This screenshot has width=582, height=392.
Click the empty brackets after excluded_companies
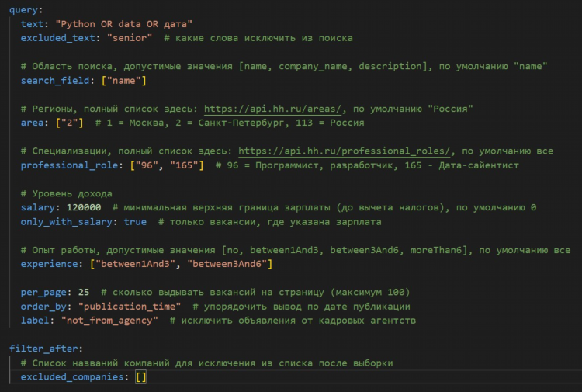[x=141, y=377]
